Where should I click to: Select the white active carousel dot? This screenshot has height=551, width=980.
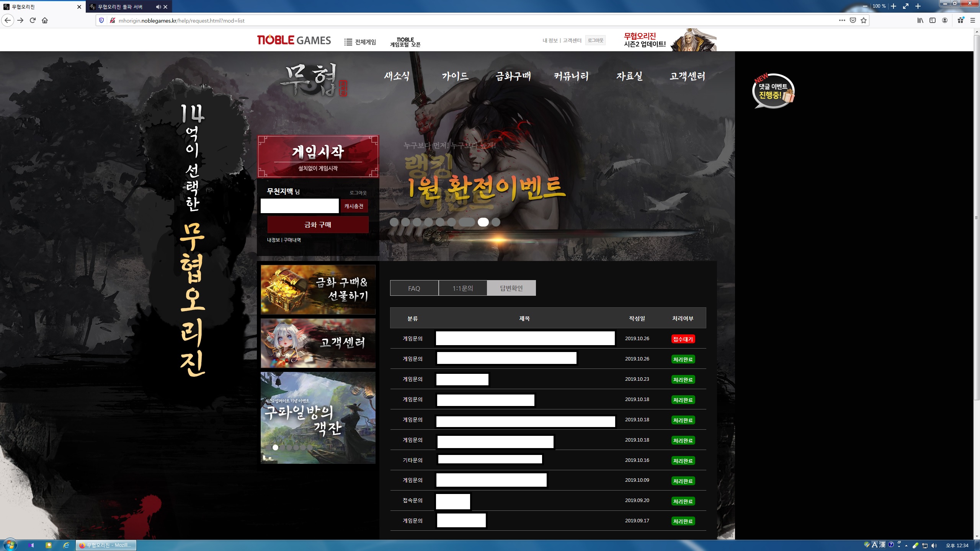pos(483,222)
